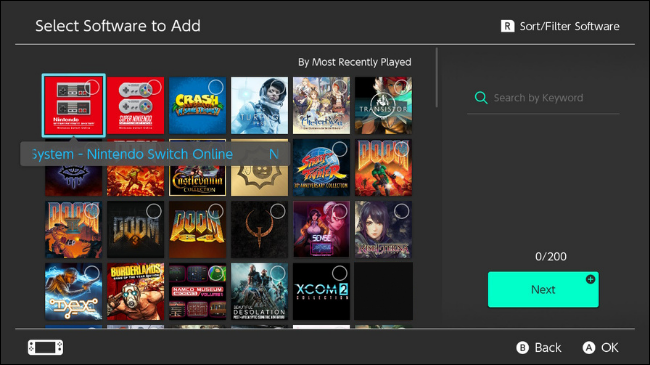Tick the XCOM 2 Collection selection circle
This screenshot has height=365, width=650.
click(340, 273)
